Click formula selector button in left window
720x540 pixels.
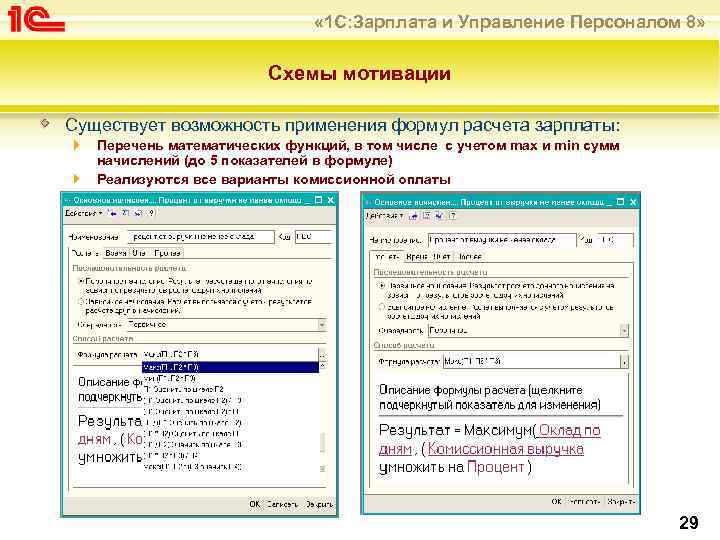(322, 354)
